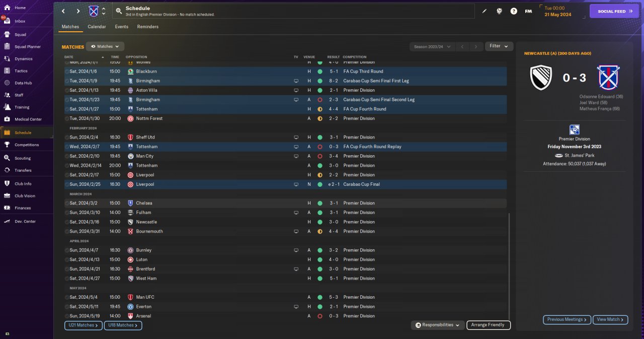
Task: Click the search magnifier icon
Action: (x=119, y=11)
